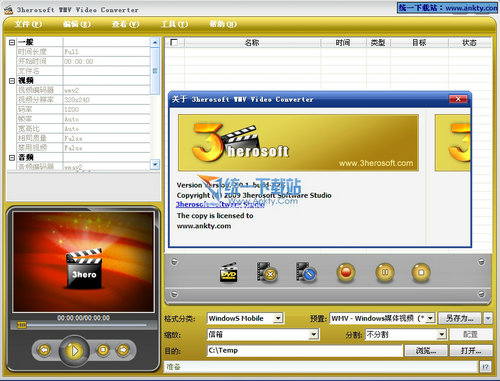This screenshot has height=381, width=500.
Task: Click the 时间 column header
Action: (x=343, y=43)
